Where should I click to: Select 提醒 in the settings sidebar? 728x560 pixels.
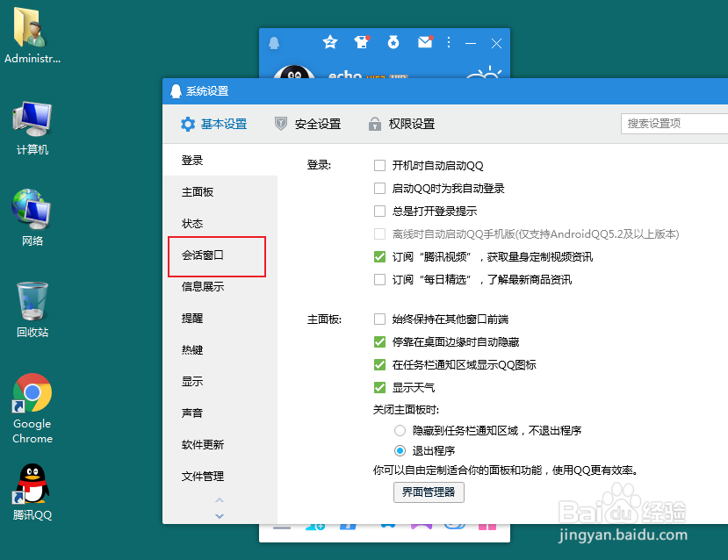(220, 319)
